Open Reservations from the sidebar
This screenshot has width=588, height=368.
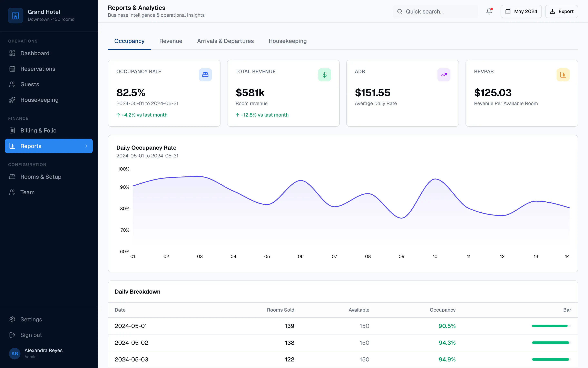click(x=49, y=69)
